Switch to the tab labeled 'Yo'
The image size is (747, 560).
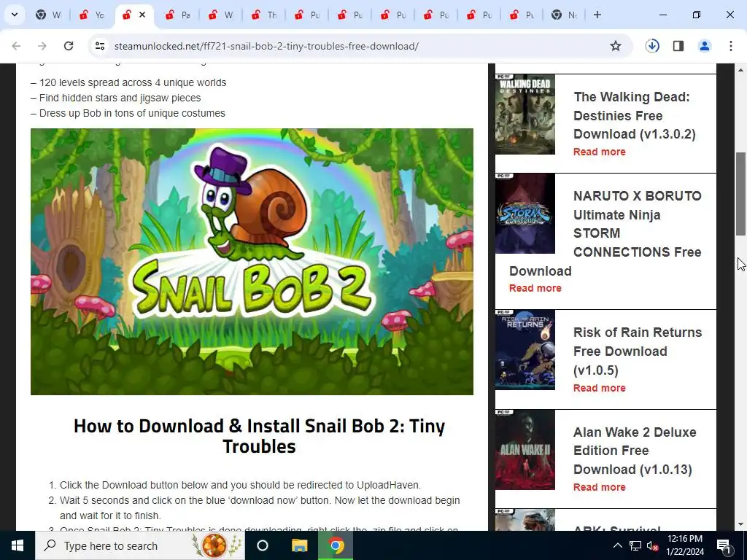click(92, 15)
